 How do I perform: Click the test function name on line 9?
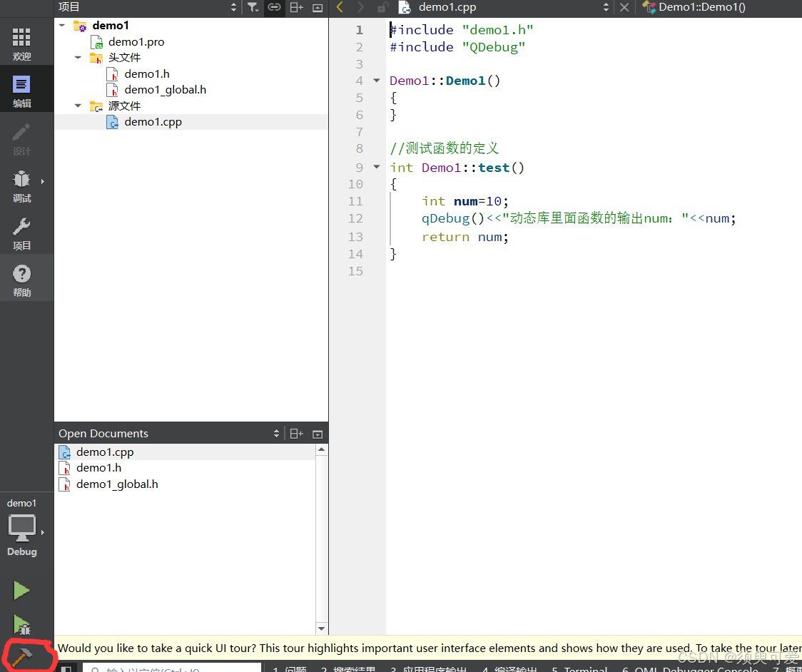[494, 168]
